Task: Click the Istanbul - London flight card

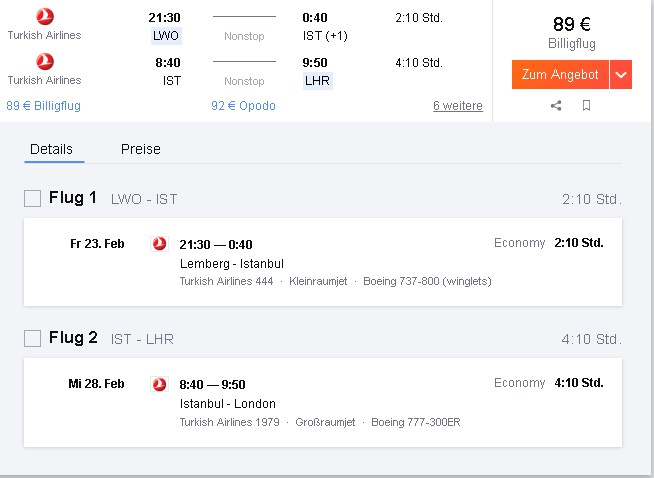Action: click(x=323, y=402)
